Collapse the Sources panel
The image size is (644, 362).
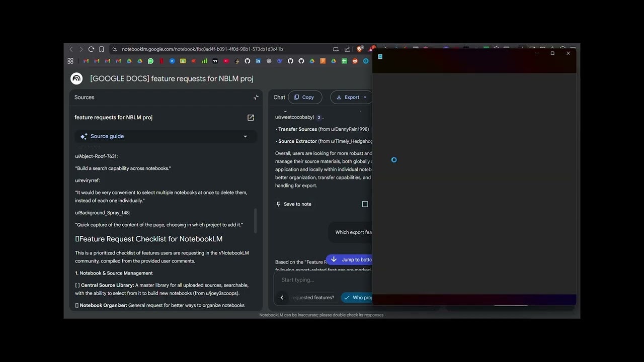tap(256, 98)
